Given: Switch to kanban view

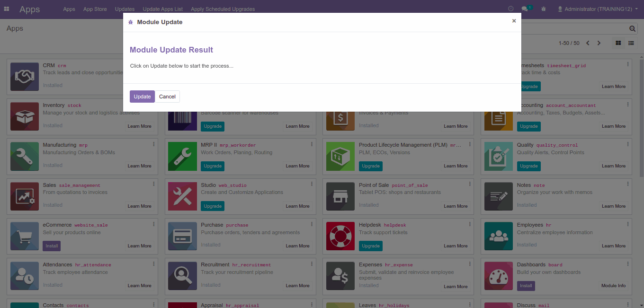Looking at the screenshot, I should point(618,43).
